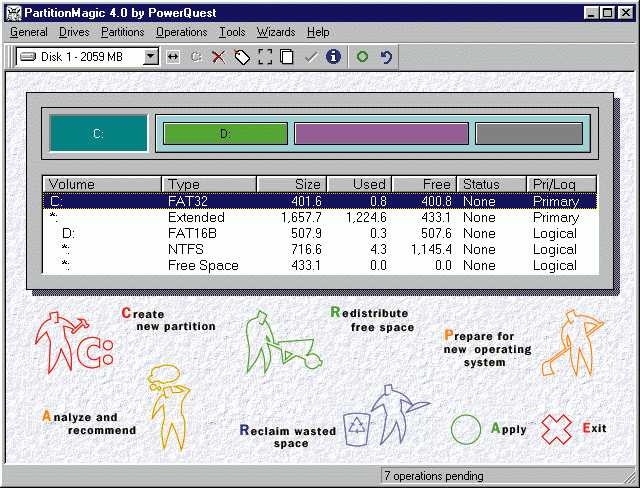Click the blue info icon in toolbar
The width and height of the screenshot is (640, 488).
pyautogui.click(x=333, y=57)
